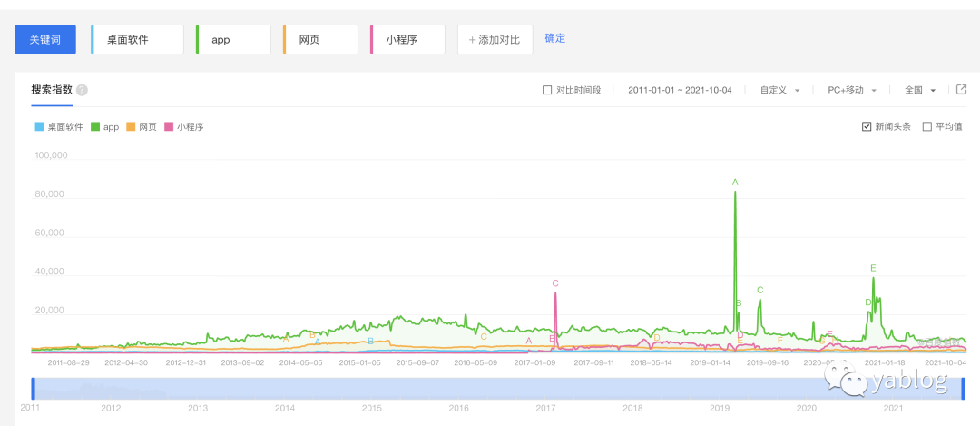Click the 添加对比 button
980x426 pixels.
(x=495, y=39)
